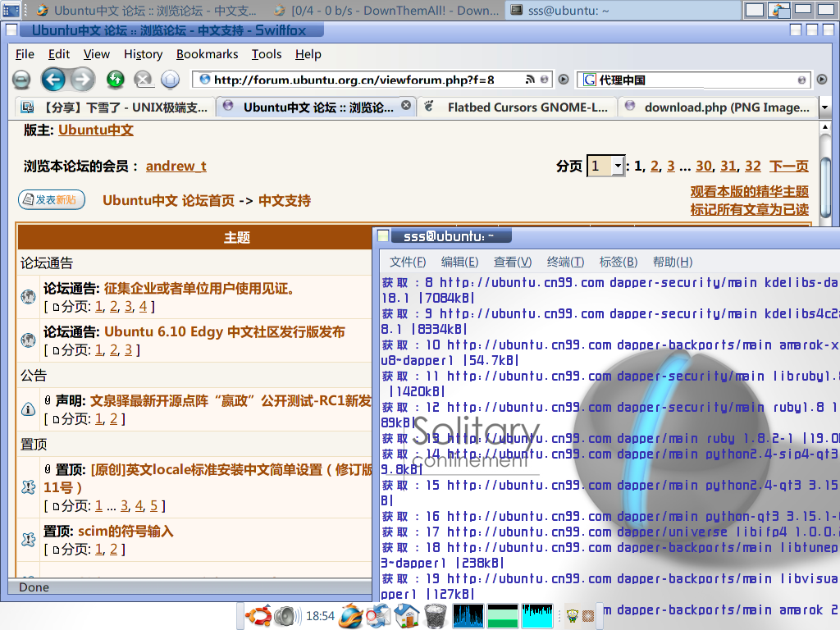840x630 pixels.
Task: Open the blue CPU system monitor graph
Action: pyautogui.click(x=468, y=615)
